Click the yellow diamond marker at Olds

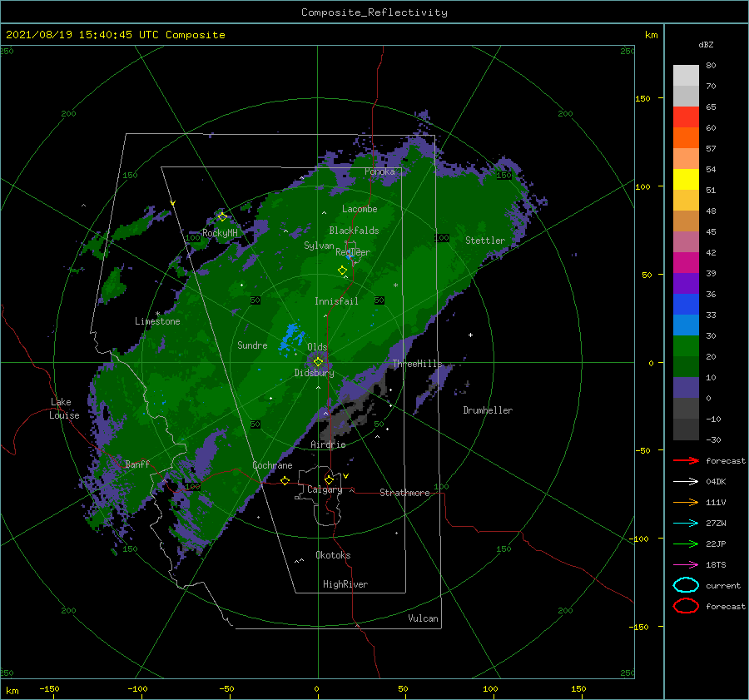point(318,362)
